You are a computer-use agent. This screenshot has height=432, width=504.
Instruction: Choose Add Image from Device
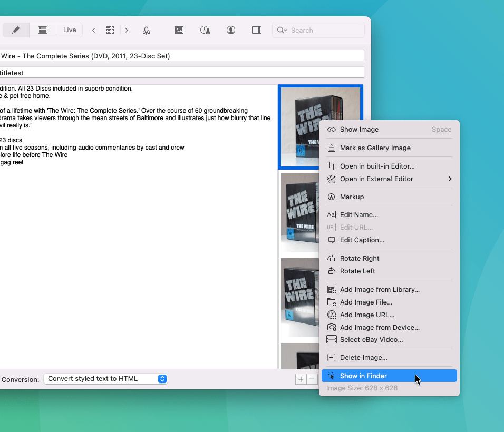pos(389,327)
